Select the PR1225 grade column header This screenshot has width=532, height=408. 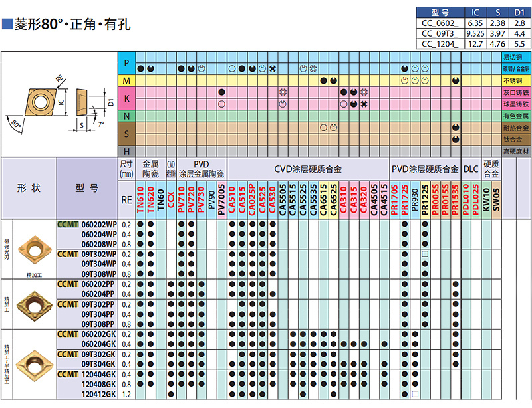coord(425,200)
